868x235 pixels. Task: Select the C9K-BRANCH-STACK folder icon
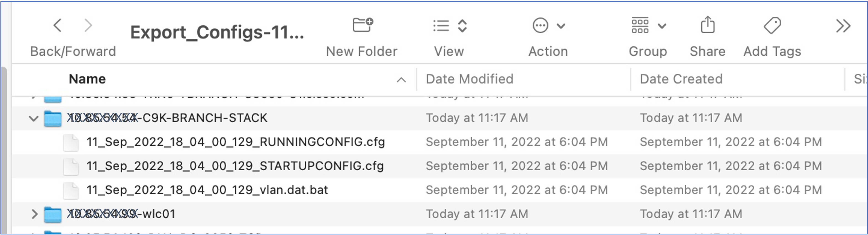[53, 119]
